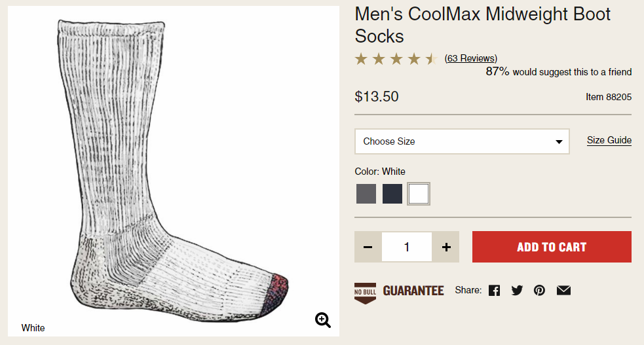Select the gray color swatch
Screen dimensions: 644x345
coord(366,194)
